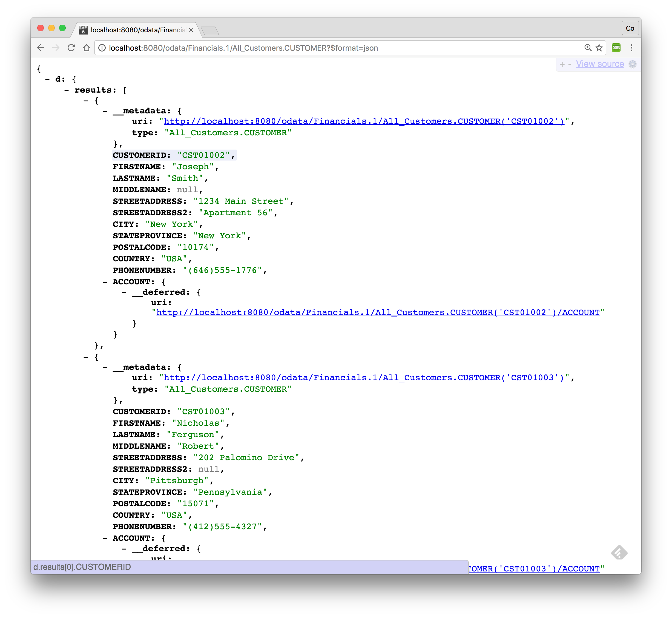672x618 pixels.
Task: Reload the current page
Action: [71, 48]
